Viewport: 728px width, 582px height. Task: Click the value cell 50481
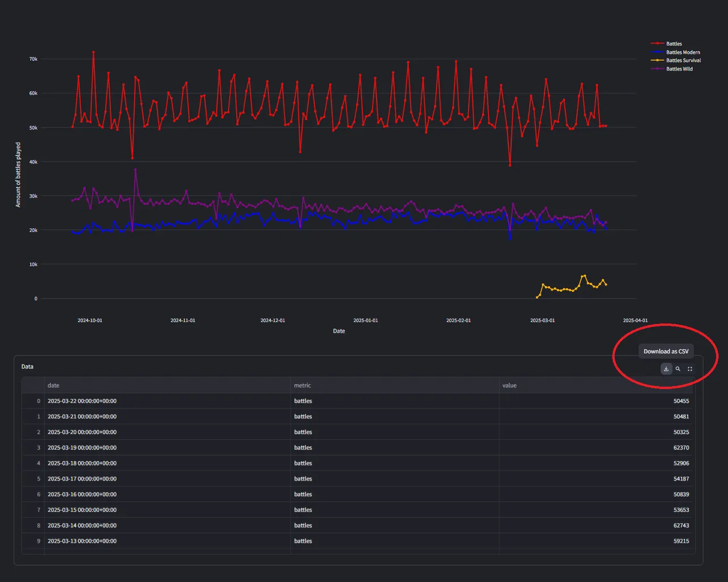click(596, 416)
